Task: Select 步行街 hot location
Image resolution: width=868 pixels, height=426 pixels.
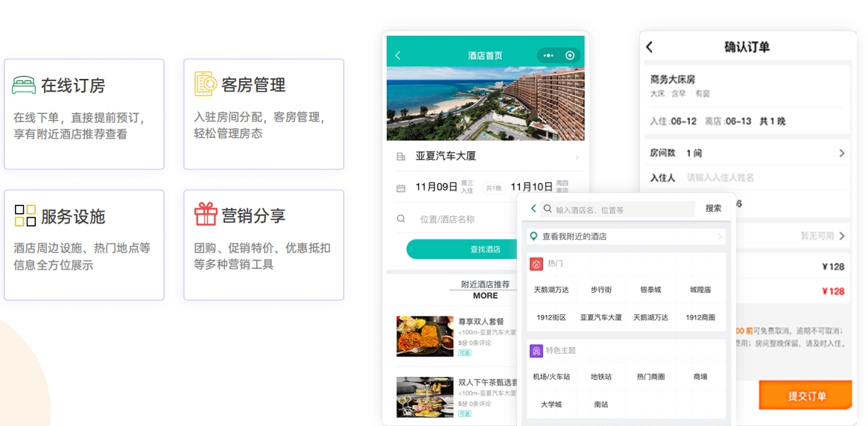Action: [x=601, y=290]
